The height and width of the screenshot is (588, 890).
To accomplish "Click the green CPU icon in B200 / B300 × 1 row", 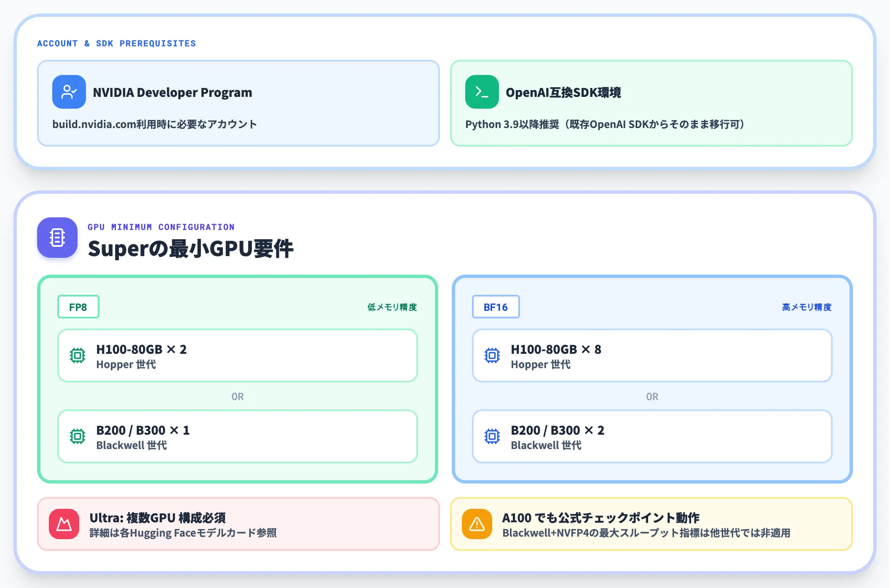I will [78, 436].
